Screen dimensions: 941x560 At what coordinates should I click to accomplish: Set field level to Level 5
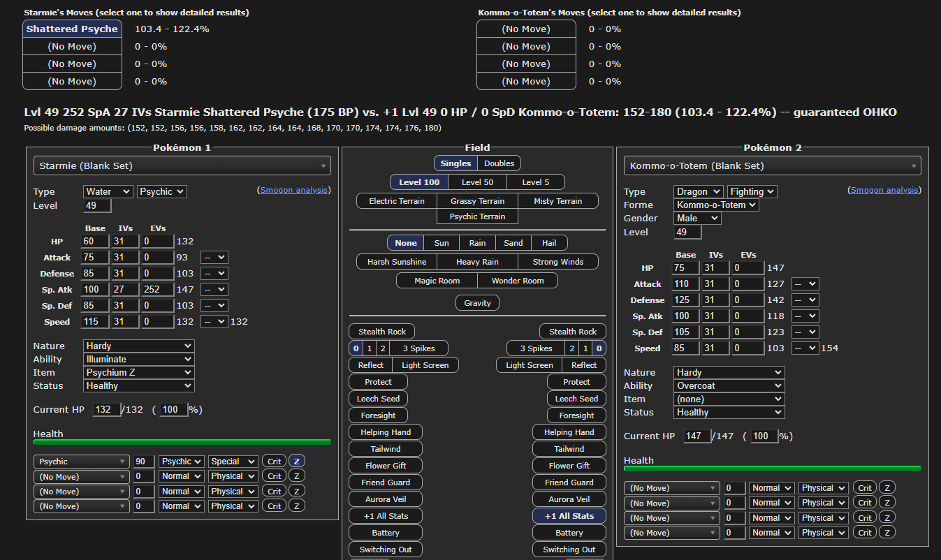click(x=535, y=182)
